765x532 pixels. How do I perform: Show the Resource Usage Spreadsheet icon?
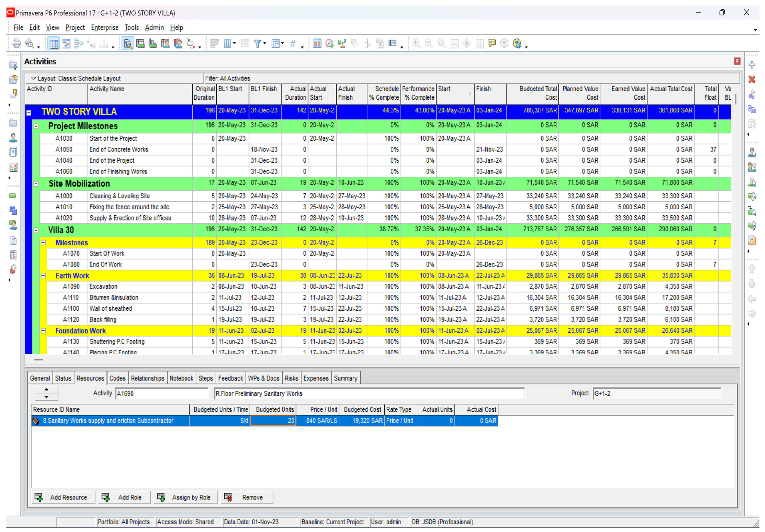pos(165,43)
